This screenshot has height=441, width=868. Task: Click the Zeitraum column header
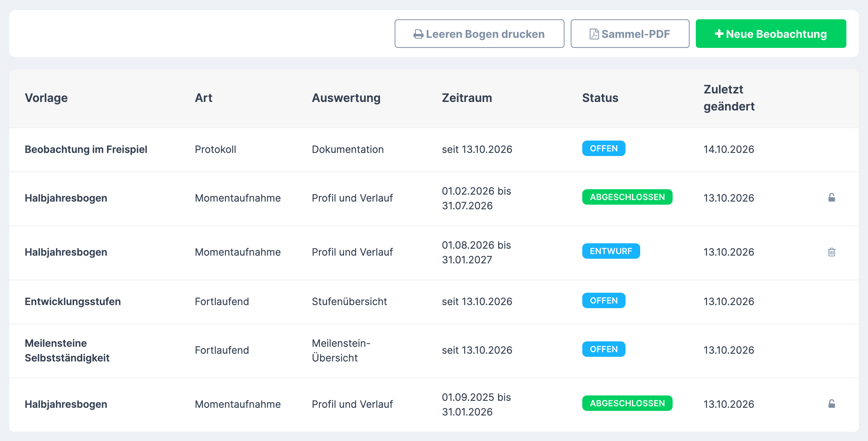[x=467, y=98]
